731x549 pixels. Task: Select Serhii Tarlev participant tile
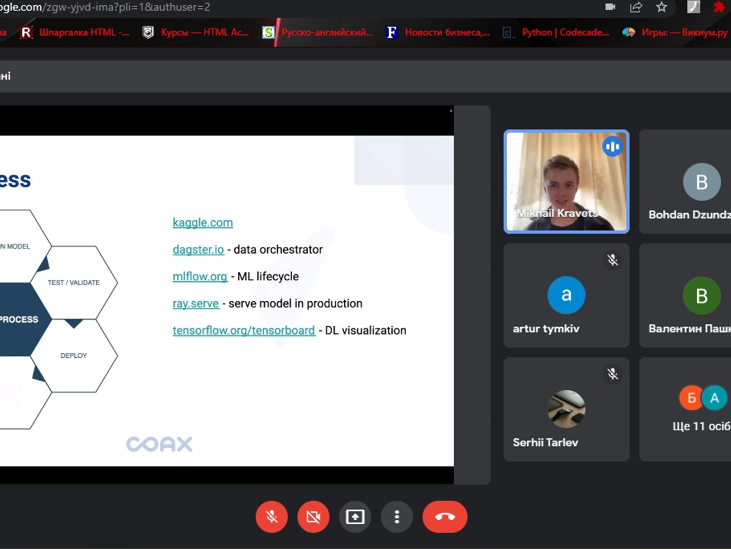point(566,409)
